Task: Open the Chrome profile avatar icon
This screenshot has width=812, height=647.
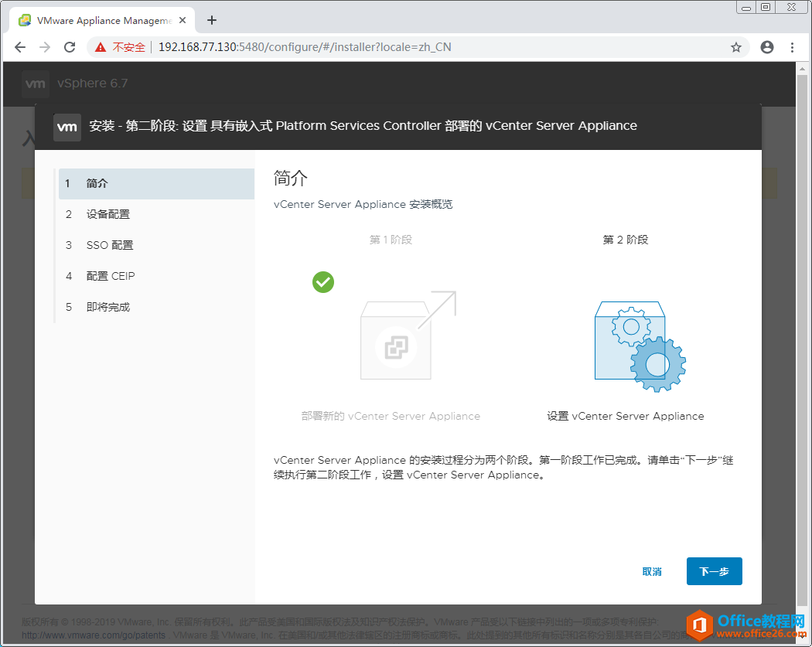Action: tap(767, 47)
